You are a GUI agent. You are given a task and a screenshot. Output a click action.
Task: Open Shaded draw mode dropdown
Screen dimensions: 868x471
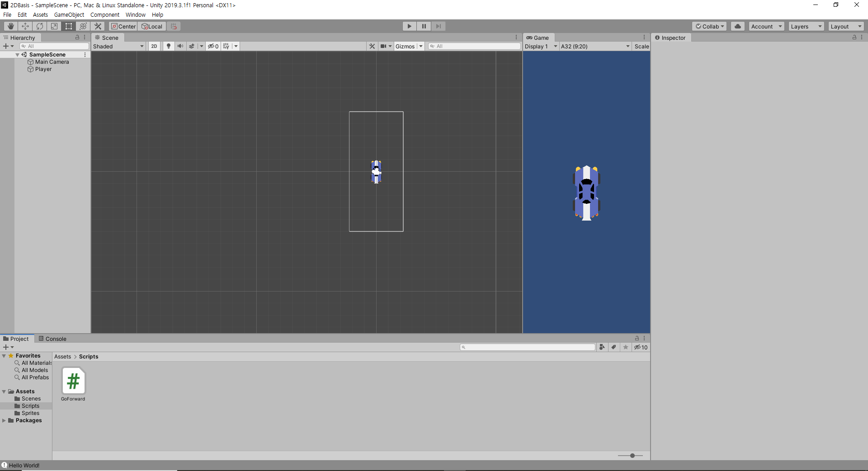pos(118,46)
